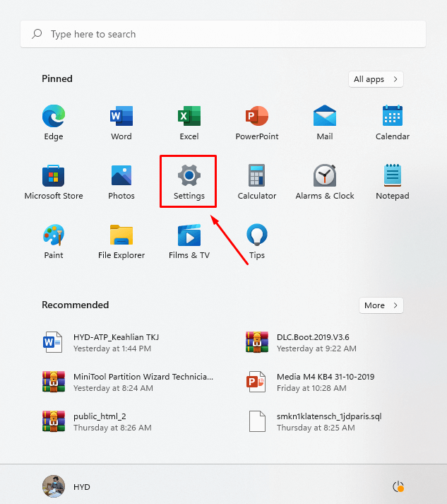Launch the Calculator app
Viewport: 447px width, 504px height.
pyautogui.click(x=257, y=176)
